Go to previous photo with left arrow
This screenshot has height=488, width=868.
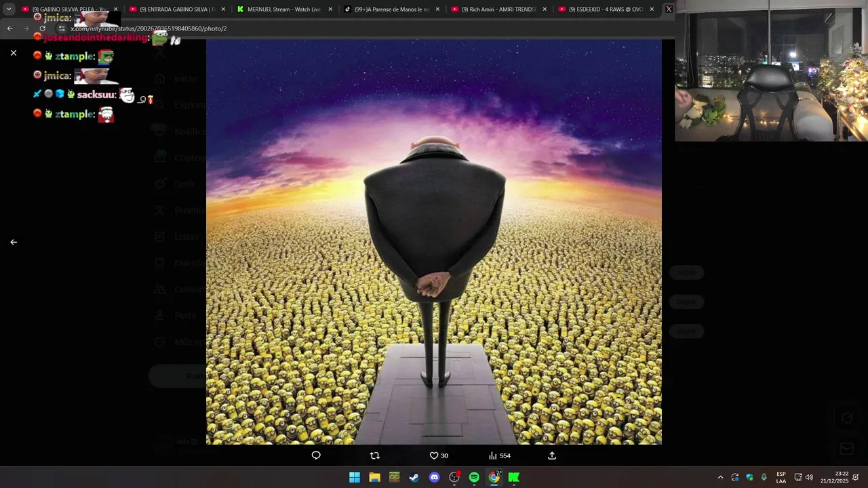click(14, 242)
